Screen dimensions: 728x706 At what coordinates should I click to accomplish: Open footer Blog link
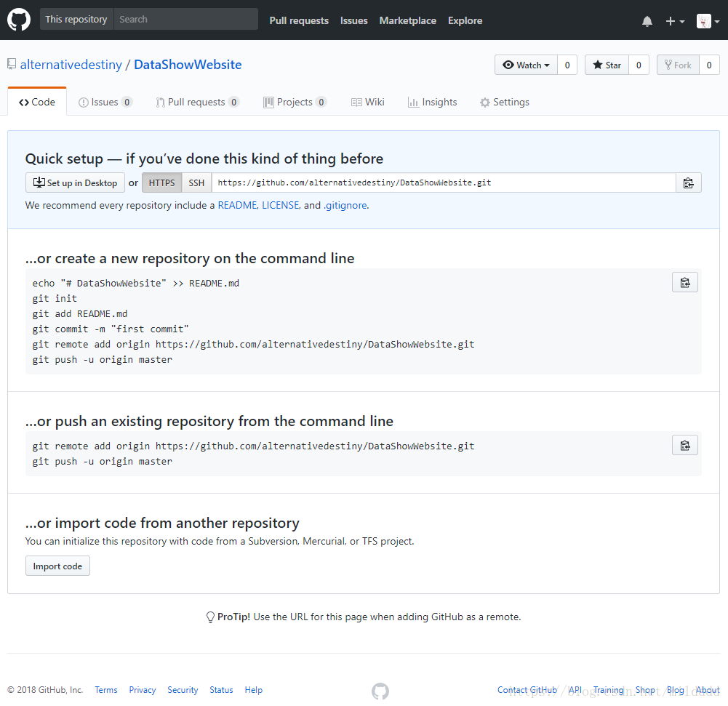[x=676, y=690]
